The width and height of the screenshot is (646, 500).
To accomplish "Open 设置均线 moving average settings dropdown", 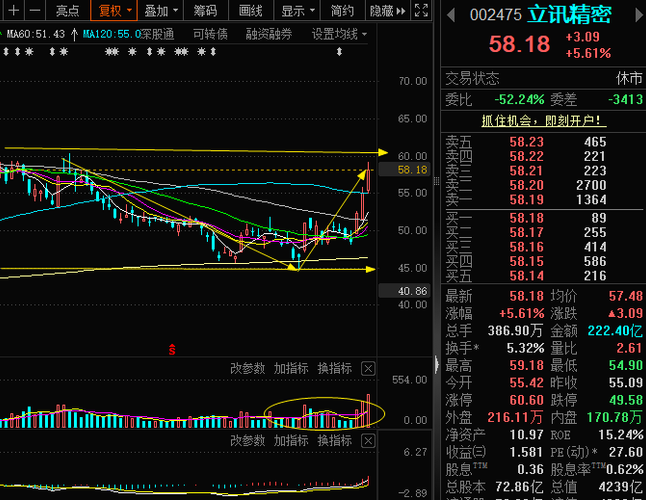I will tap(339, 34).
